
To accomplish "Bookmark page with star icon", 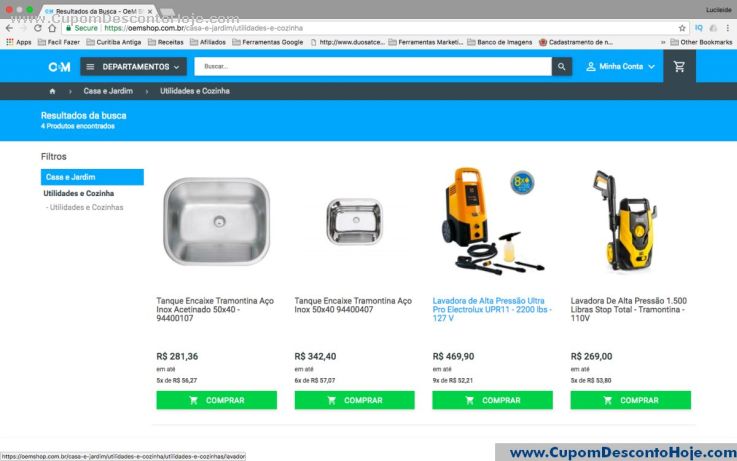I will (682, 28).
